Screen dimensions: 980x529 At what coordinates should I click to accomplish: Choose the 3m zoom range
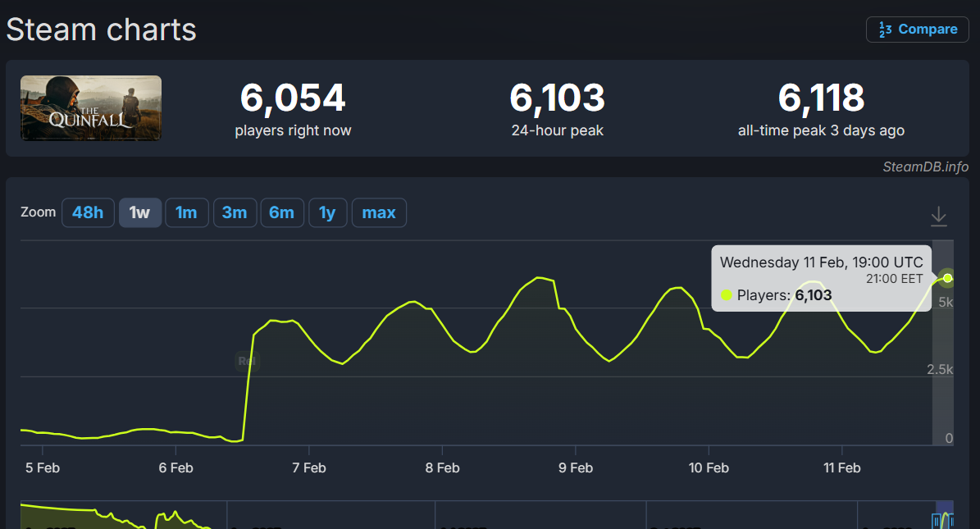(x=234, y=212)
